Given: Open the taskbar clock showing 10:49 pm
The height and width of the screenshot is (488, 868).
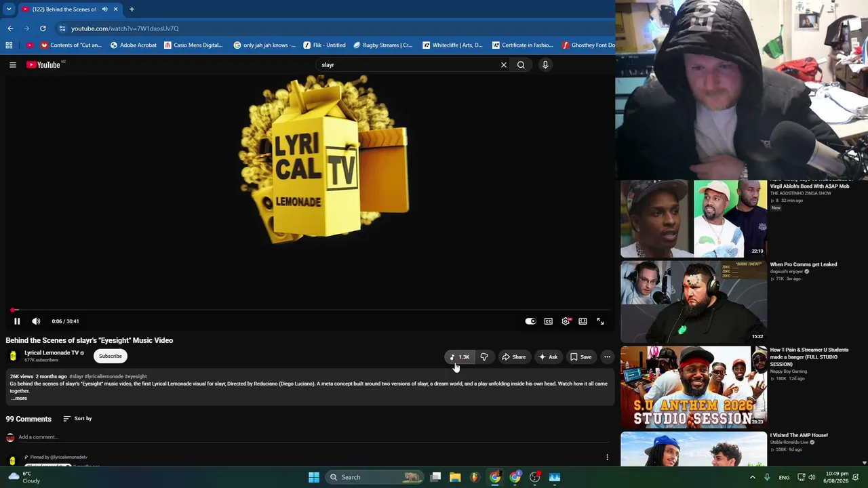Looking at the screenshot, I should coord(837,477).
